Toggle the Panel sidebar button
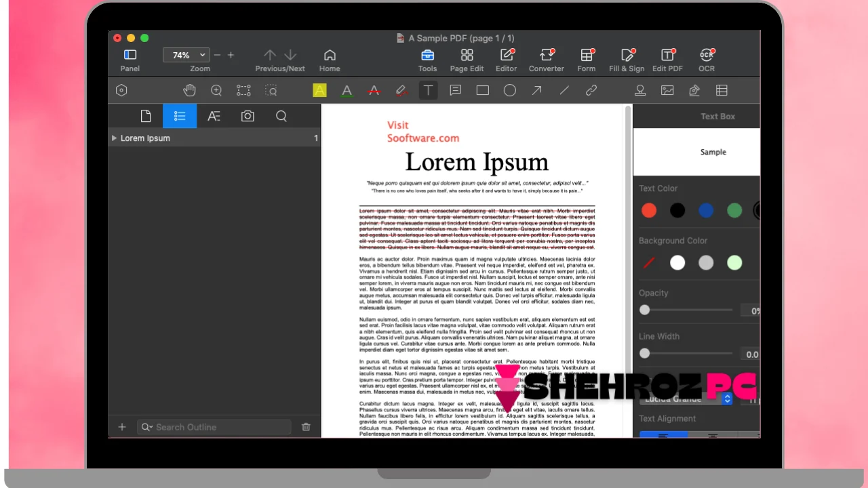This screenshot has width=868, height=488. [130, 60]
